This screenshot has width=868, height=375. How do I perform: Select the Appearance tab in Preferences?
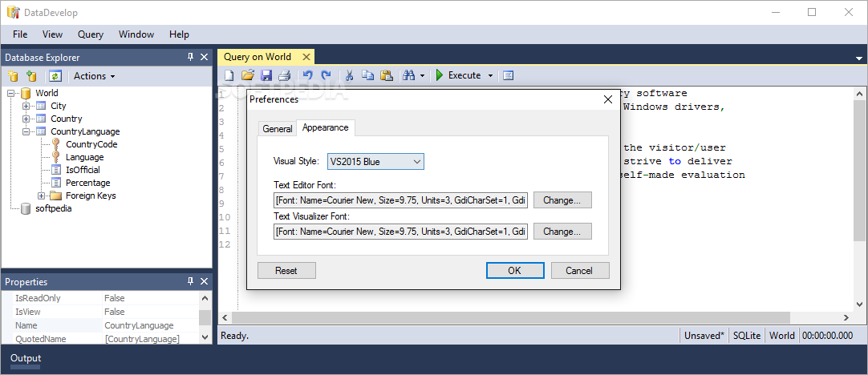pyautogui.click(x=326, y=127)
